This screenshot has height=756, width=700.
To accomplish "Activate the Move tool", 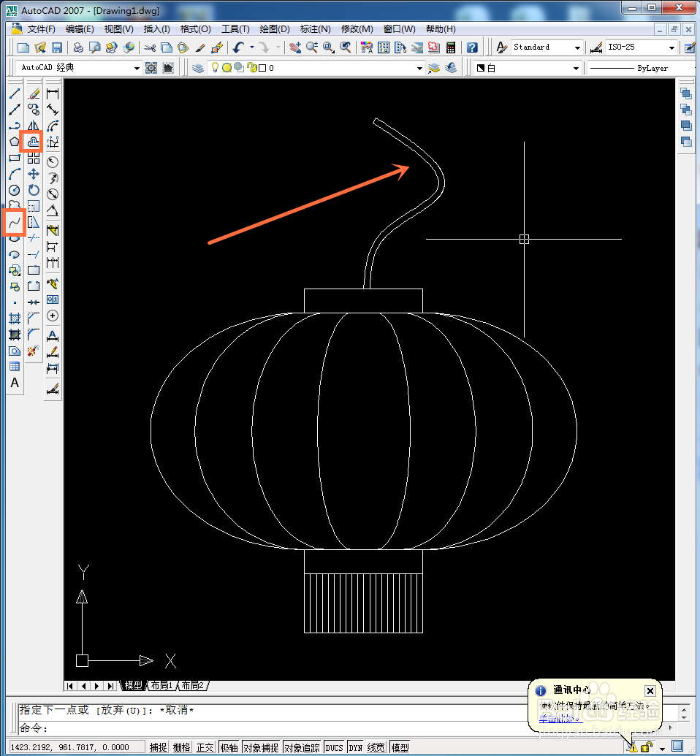I will coord(34,174).
